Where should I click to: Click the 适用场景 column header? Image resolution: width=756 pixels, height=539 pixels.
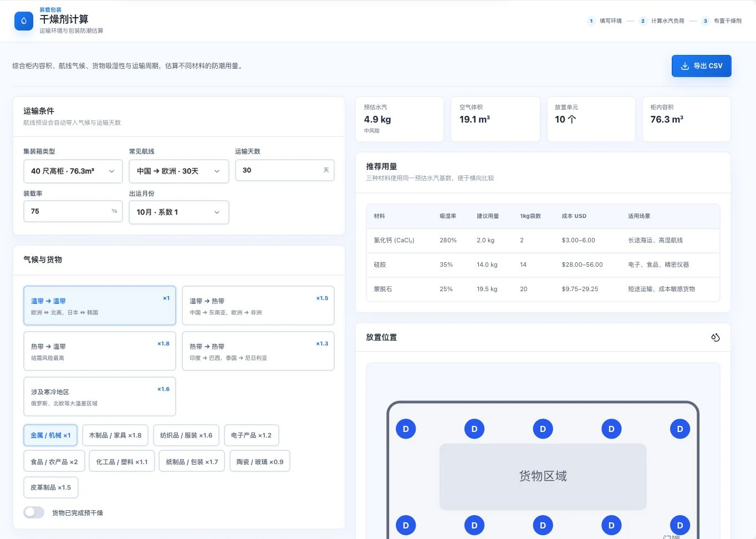tap(639, 216)
